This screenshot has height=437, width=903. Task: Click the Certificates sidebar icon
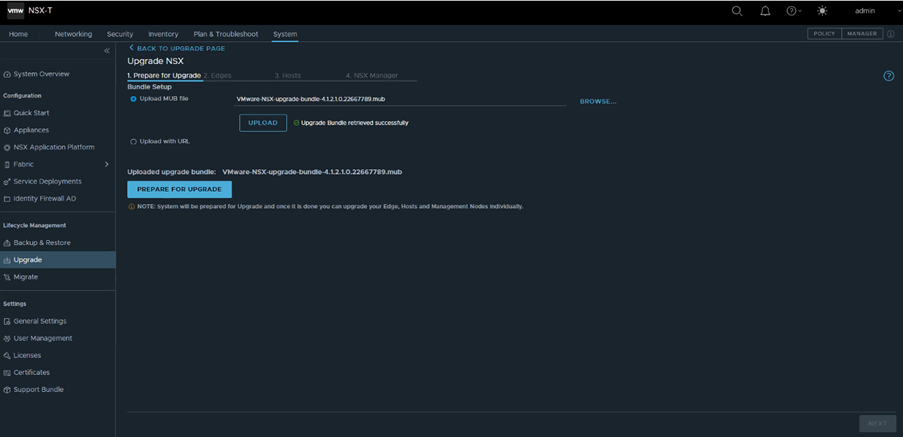(7, 373)
